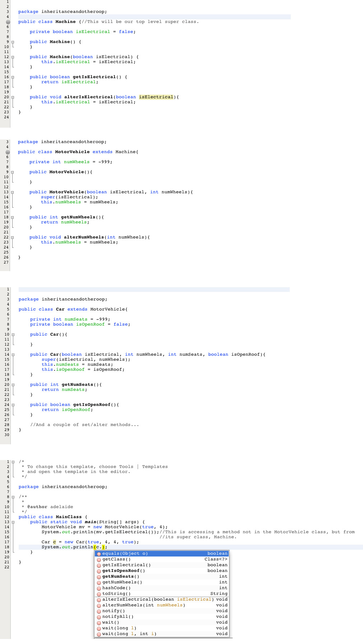363x644 pixels.
Task: Collapse the main method in MainClass
Action: pos(13,522)
